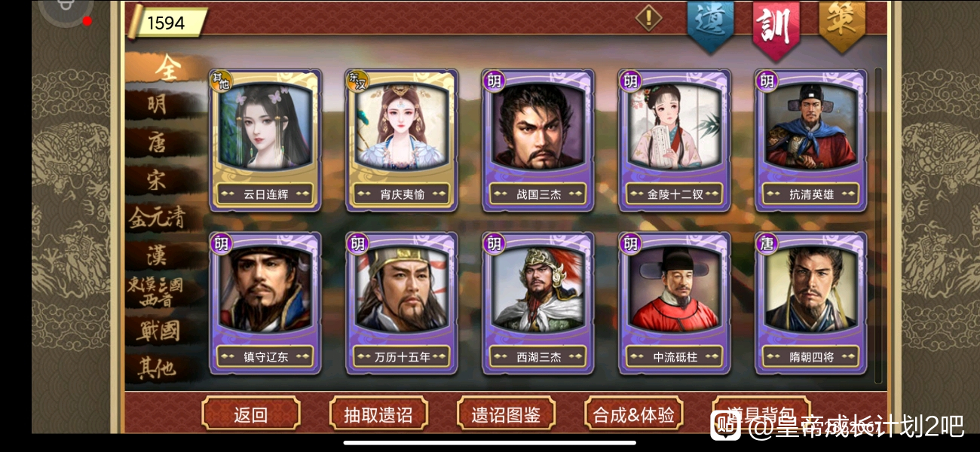Click the 合成&体验 button
The height and width of the screenshot is (452, 980).
[633, 414]
